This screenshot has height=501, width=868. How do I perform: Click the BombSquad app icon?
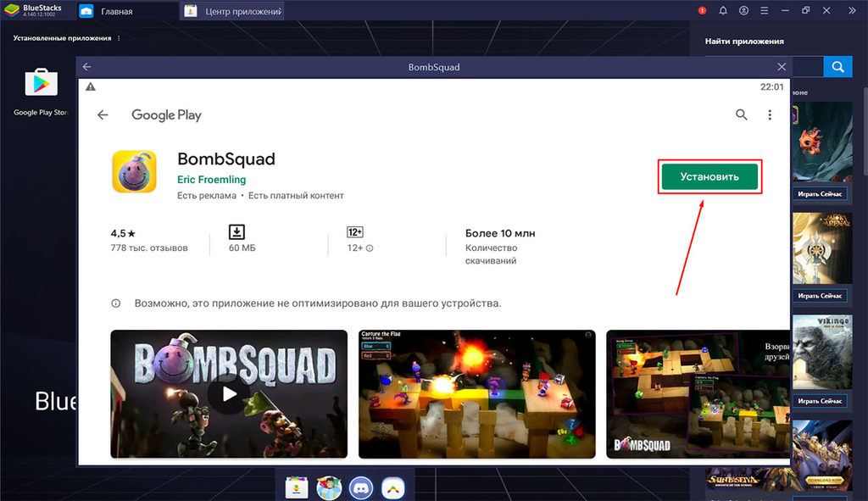(134, 171)
